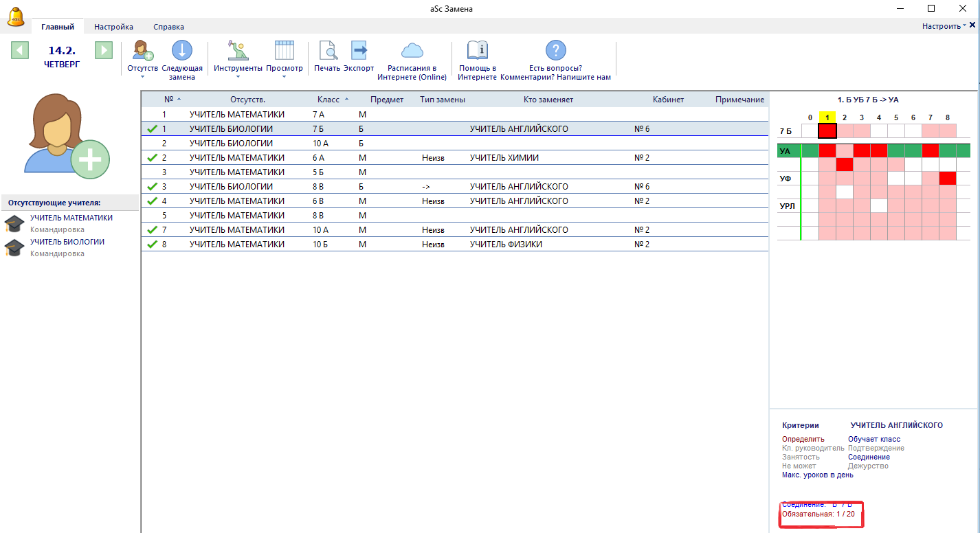Image resolution: width=980 pixels, height=533 pixels.
Task: Switch to the Главный tab
Action: 58,27
